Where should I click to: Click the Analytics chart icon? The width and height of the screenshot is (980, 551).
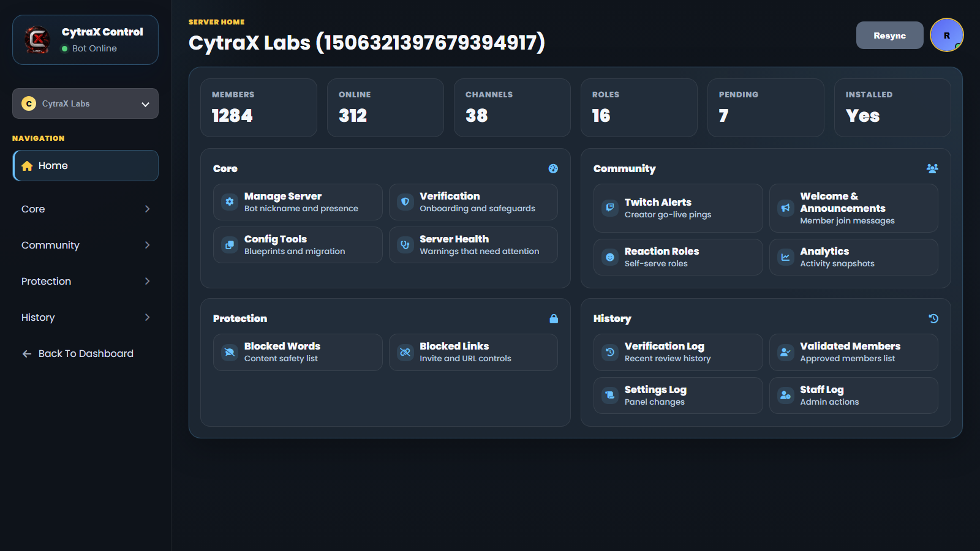coord(786,257)
